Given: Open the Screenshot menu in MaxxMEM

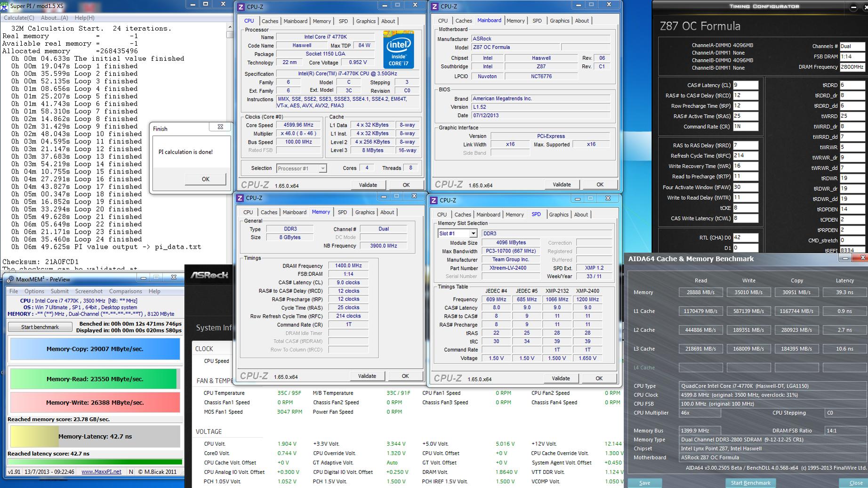Looking at the screenshot, I should tap(89, 291).
